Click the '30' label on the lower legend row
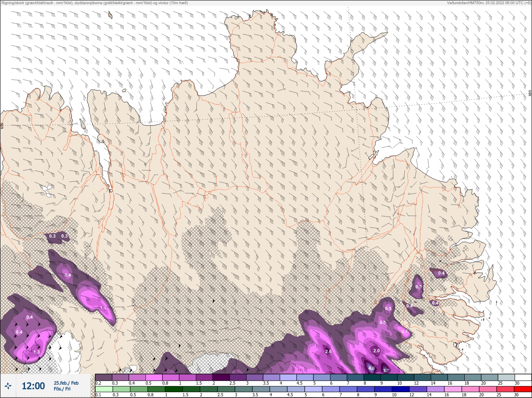This screenshot has height=398, width=532. [517, 395]
